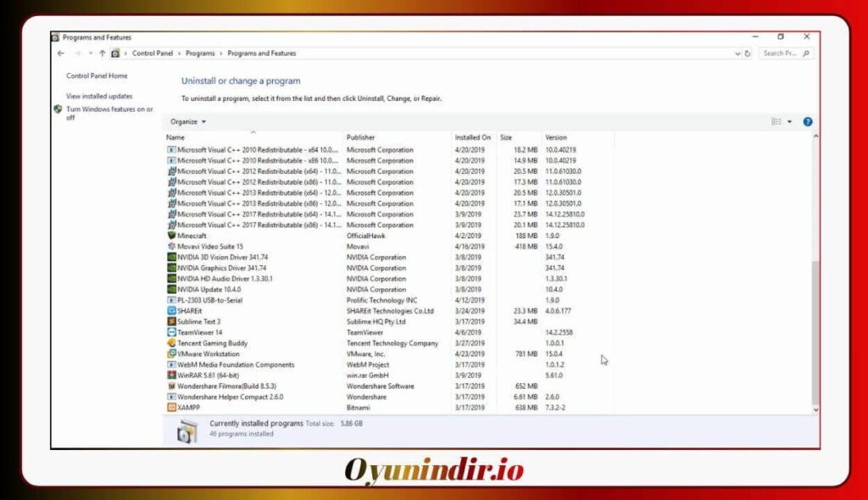This screenshot has height=500, width=868.
Task: Click the Visual C++ 2010 x64 icon
Action: [171, 149]
